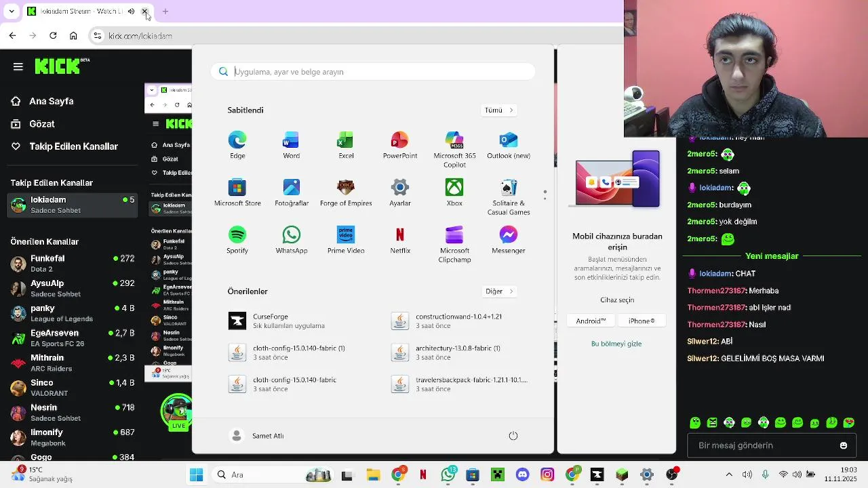Launch the Xbox app
868x488 pixels.
[454, 192]
